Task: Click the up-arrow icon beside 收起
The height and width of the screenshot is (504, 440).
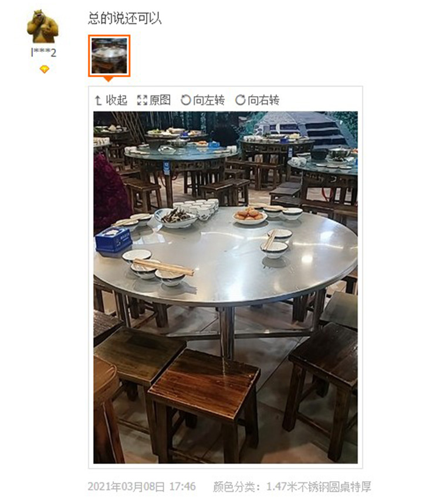Action: 98,100
